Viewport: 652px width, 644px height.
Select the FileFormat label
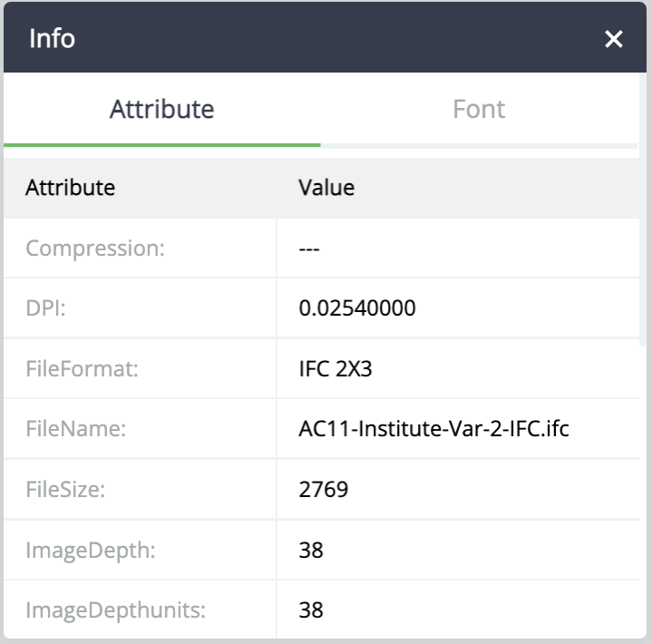(x=82, y=368)
